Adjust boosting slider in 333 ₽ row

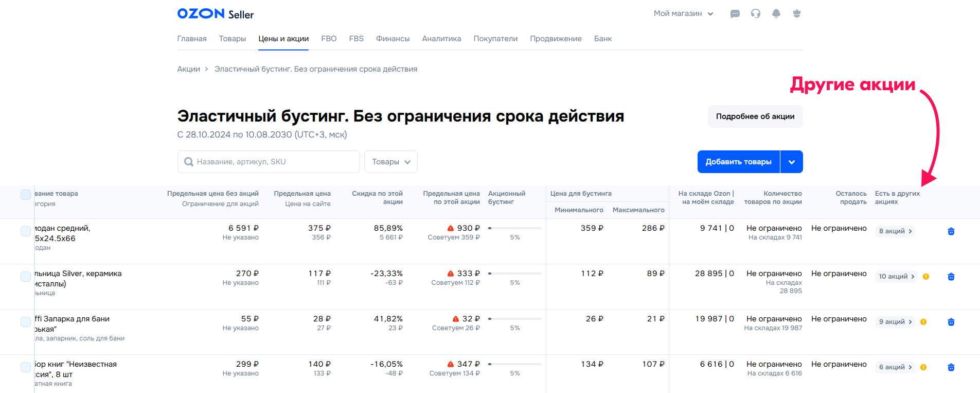pyautogui.click(x=515, y=274)
